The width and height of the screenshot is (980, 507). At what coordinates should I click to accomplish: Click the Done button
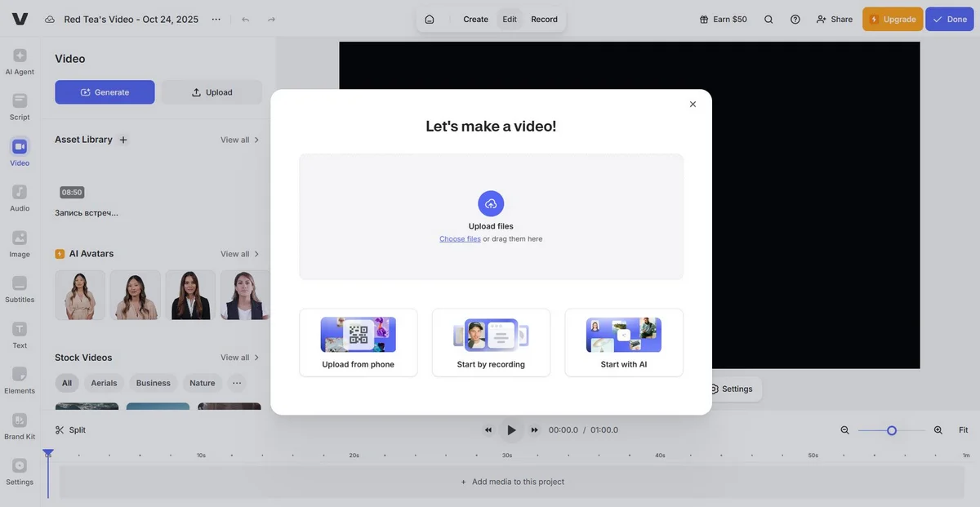click(x=950, y=19)
